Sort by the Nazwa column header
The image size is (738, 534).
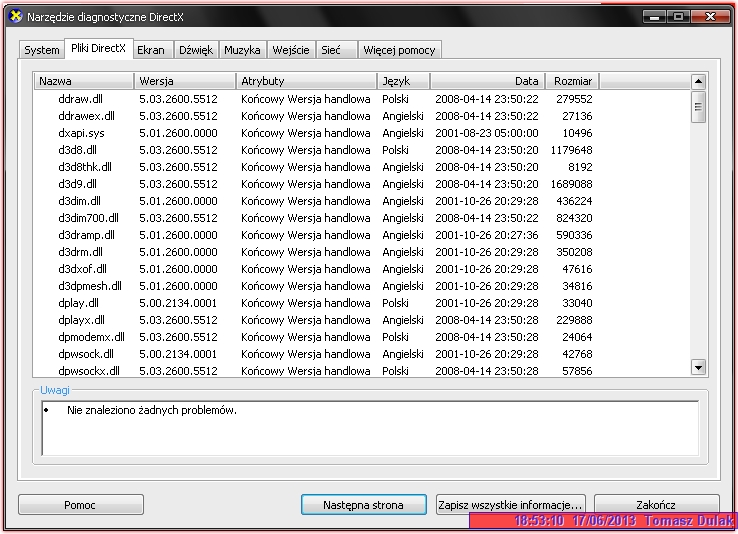pyautogui.click(x=84, y=81)
